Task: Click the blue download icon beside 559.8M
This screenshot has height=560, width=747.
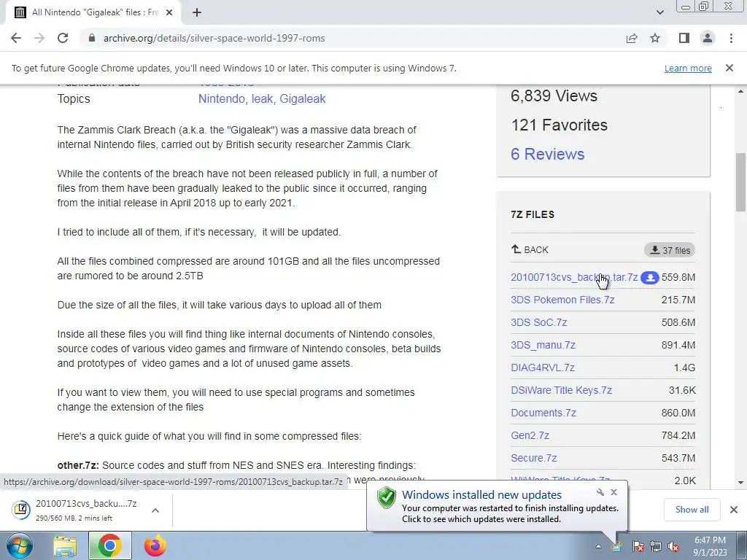Action: pyautogui.click(x=649, y=277)
